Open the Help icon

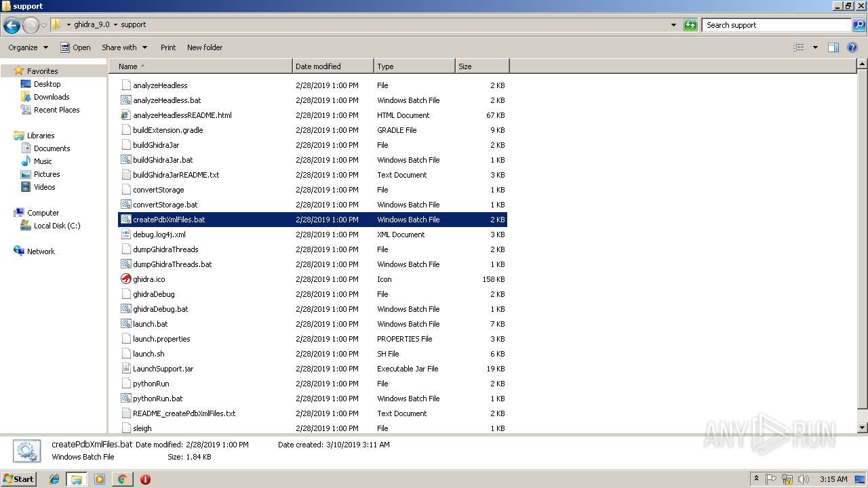[852, 47]
